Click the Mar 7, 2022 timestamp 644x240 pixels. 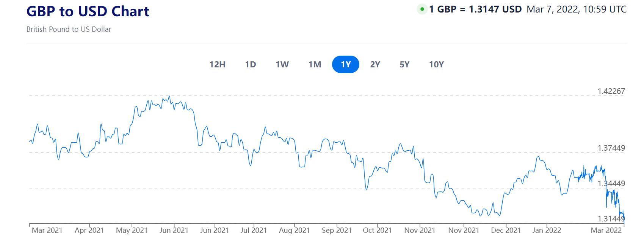pos(576,9)
